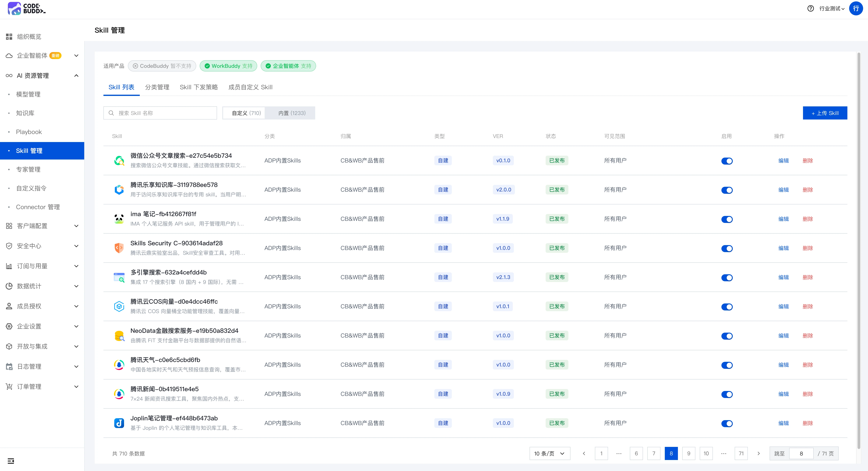This screenshot has height=471, width=868.
Task: Go to page 9
Action: [688, 454]
